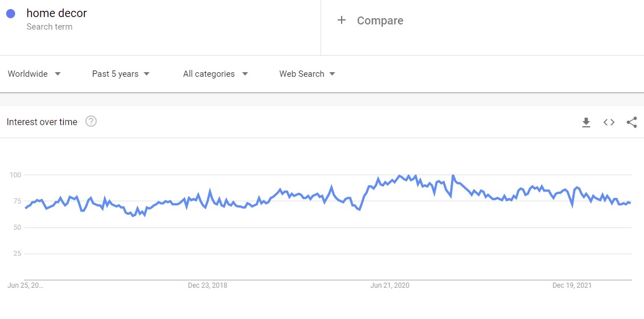
Task: Expand the Past 5 years time filter
Action: tap(121, 74)
